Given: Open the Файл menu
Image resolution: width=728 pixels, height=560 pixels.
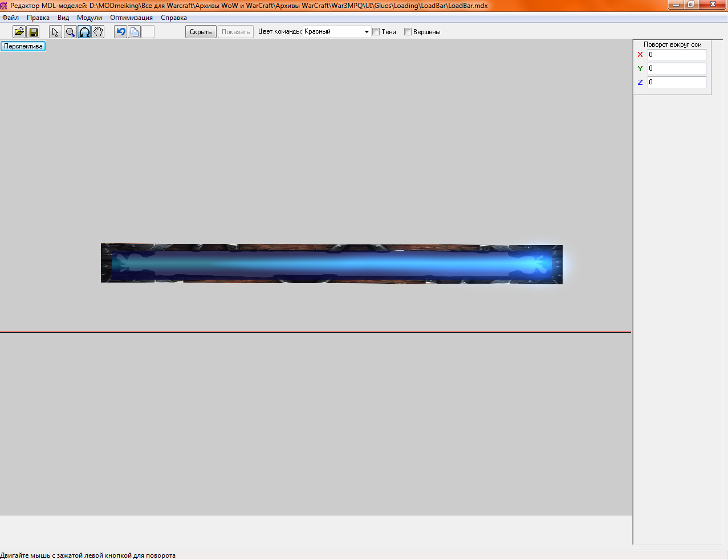Looking at the screenshot, I should pyautogui.click(x=11, y=18).
